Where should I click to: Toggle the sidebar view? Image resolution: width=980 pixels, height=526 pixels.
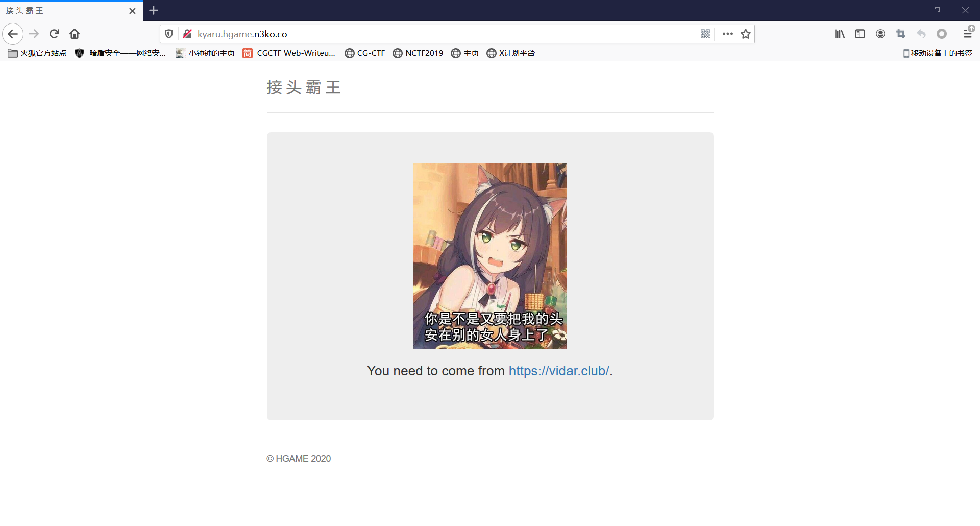(860, 34)
